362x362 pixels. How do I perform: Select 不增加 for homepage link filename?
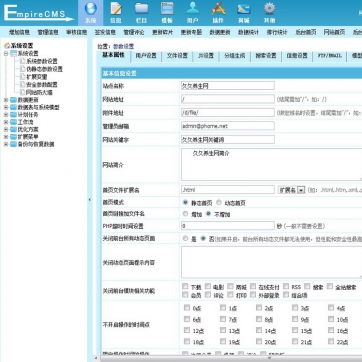click(209, 214)
